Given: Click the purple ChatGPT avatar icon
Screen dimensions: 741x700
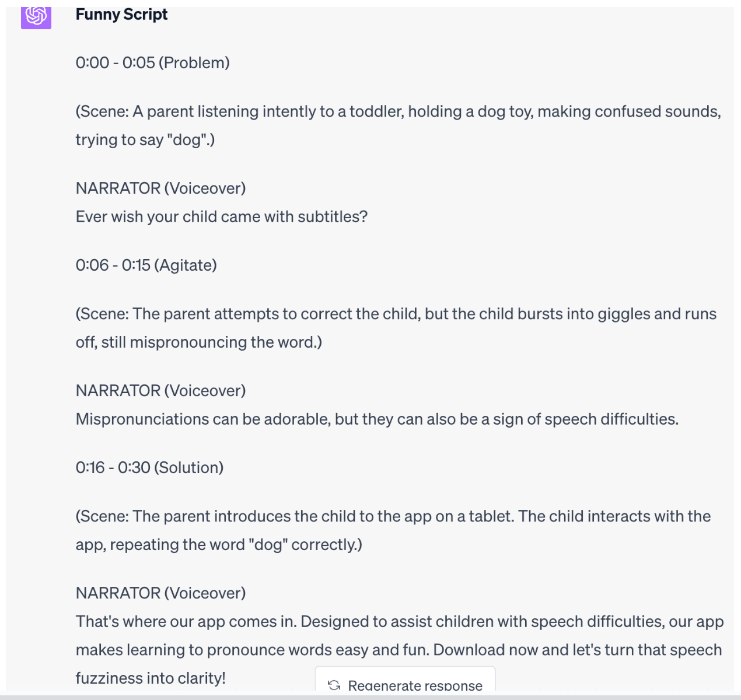Looking at the screenshot, I should pos(36,16).
